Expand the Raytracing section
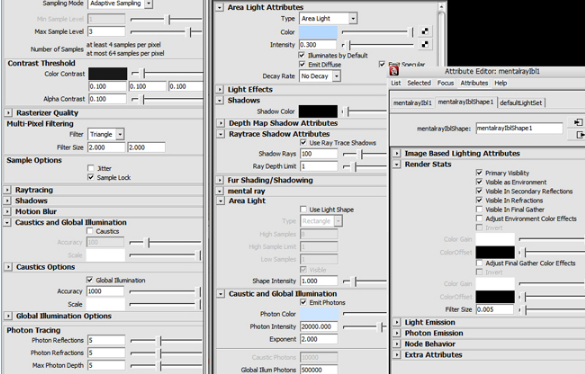The image size is (585, 374). [7, 190]
